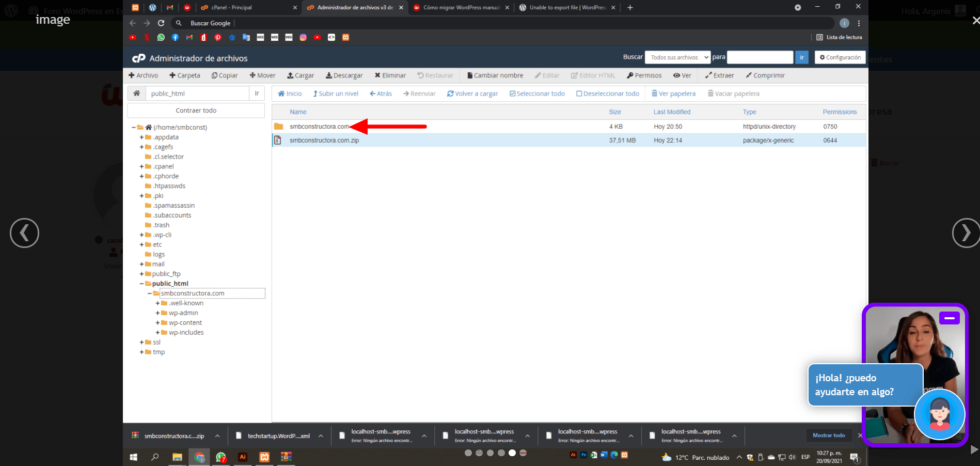
Task: Click the zip file icon in the list
Action: tap(278, 140)
